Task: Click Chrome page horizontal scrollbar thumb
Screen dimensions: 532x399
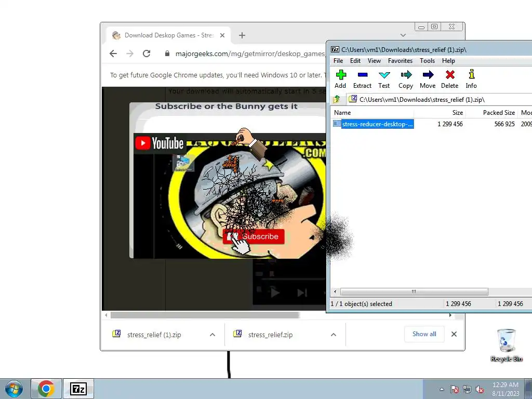Action: point(205,315)
